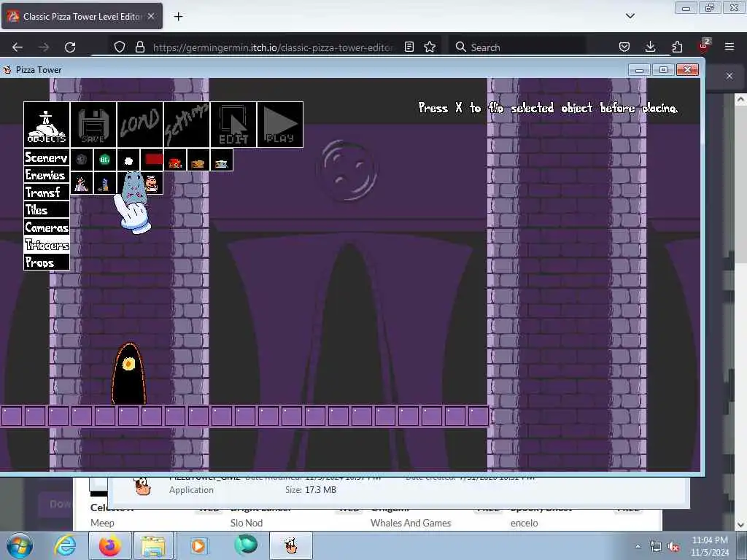Select the Tiles category

pos(47,210)
